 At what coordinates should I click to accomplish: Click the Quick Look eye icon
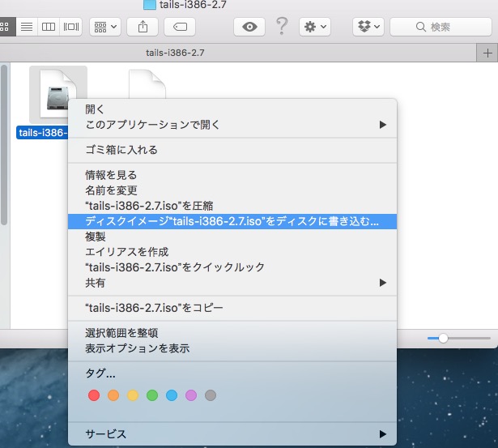click(249, 27)
